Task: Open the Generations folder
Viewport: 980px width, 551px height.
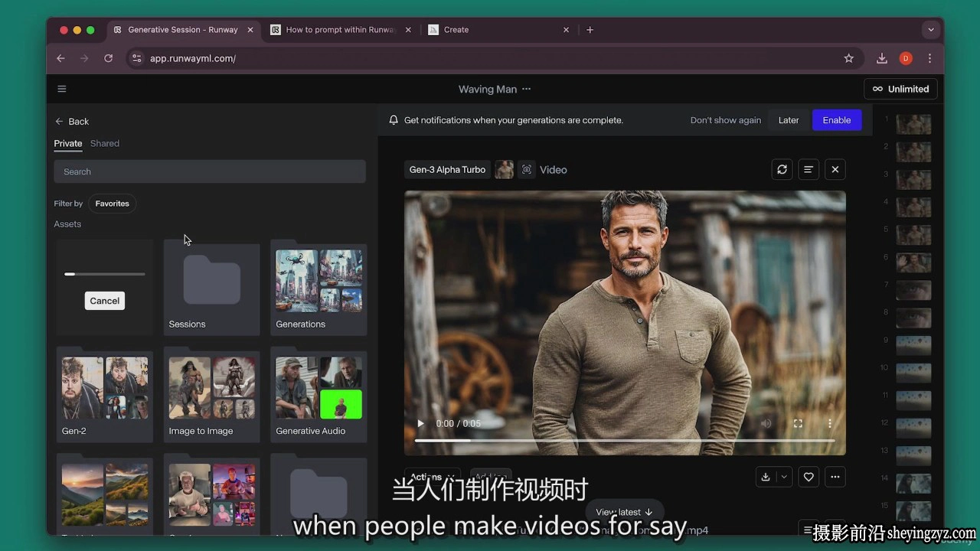Action: (318, 288)
